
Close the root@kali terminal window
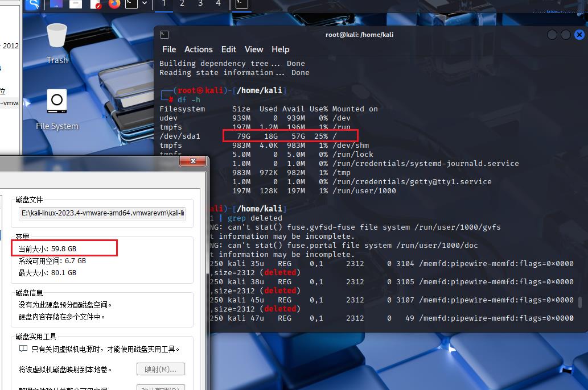(579, 35)
